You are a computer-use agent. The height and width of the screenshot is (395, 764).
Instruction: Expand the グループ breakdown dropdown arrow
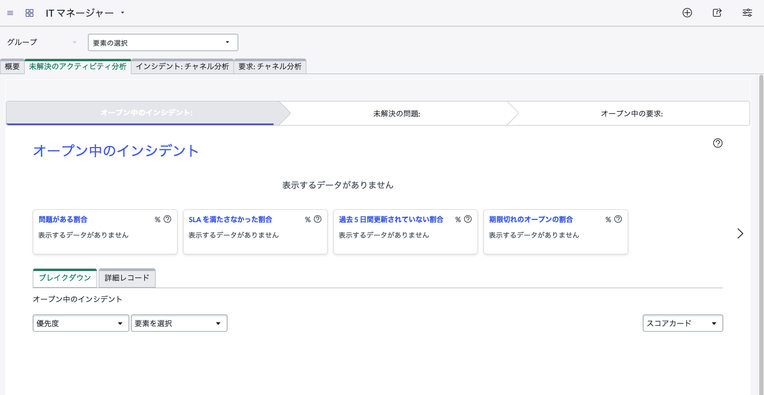tap(75, 42)
